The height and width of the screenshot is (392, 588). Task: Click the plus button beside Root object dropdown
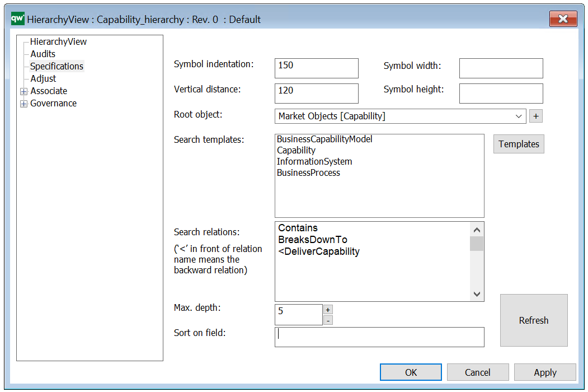[x=536, y=116]
